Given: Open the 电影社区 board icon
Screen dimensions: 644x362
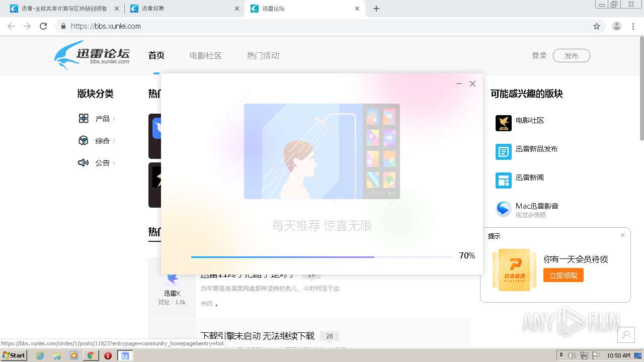Looking at the screenshot, I should coord(504,123).
